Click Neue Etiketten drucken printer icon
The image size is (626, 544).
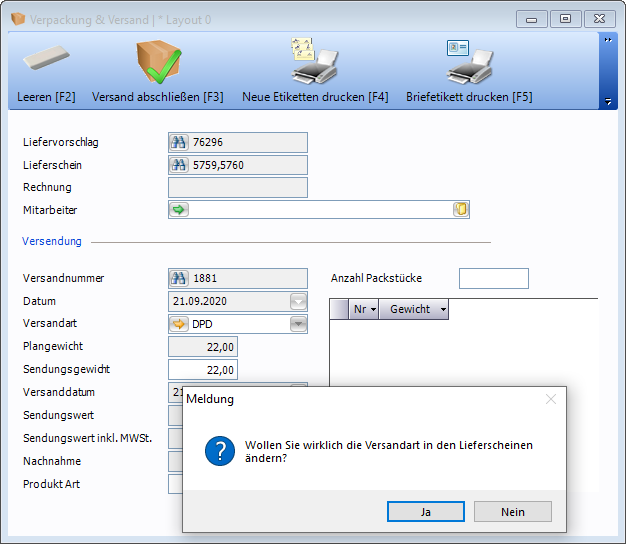pyautogui.click(x=314, y=61)
